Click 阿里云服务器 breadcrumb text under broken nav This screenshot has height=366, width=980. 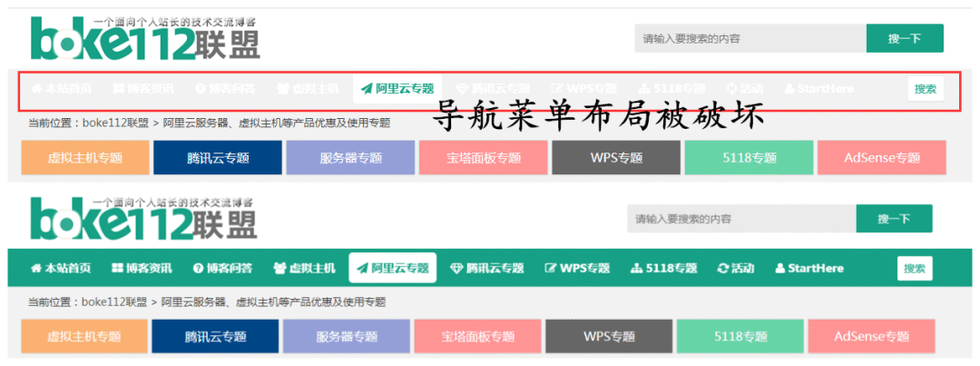195,123
